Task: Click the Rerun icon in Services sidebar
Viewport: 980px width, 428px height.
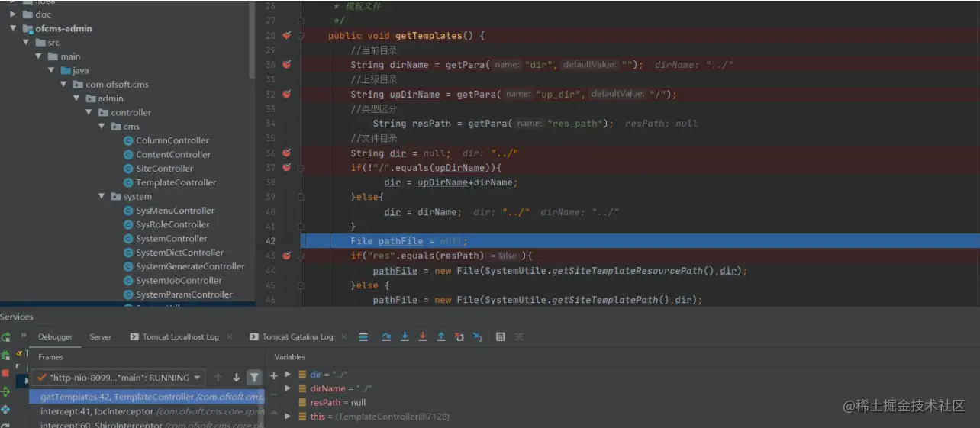Action: point(5,336)
